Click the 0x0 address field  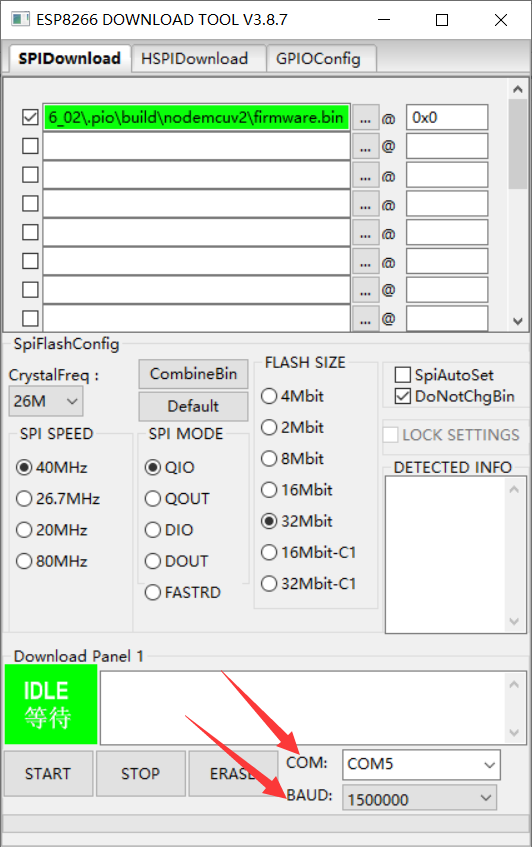(x=447, y=117)
